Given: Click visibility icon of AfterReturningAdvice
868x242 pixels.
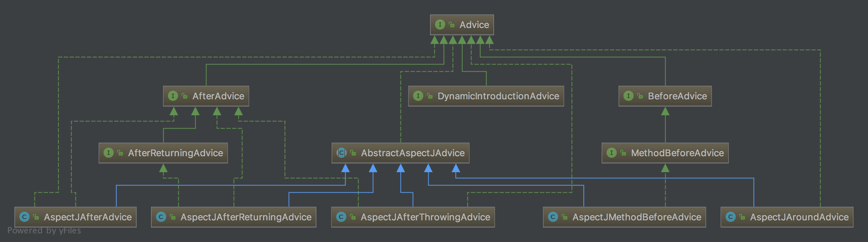Looking at the screenshot, I should [x=120, y=153].
